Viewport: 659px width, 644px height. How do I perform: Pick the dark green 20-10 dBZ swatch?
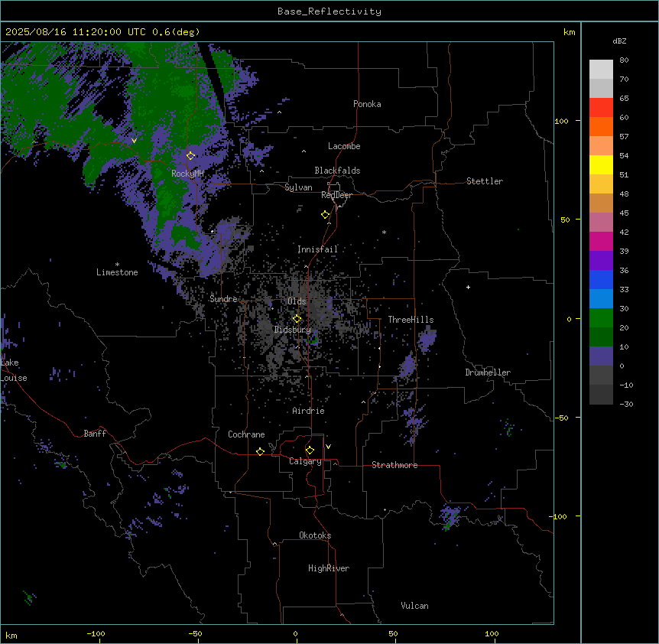(601, 337)
